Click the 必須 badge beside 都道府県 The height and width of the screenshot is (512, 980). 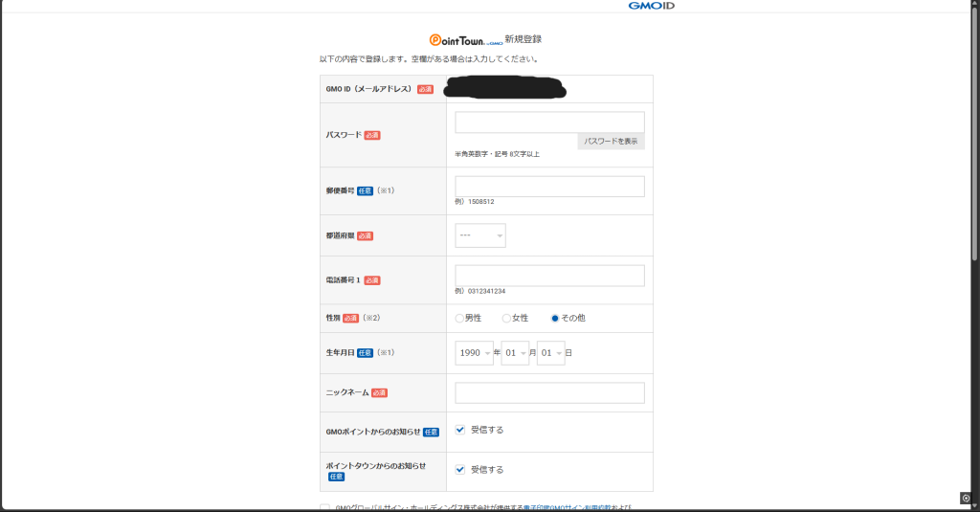365,236
